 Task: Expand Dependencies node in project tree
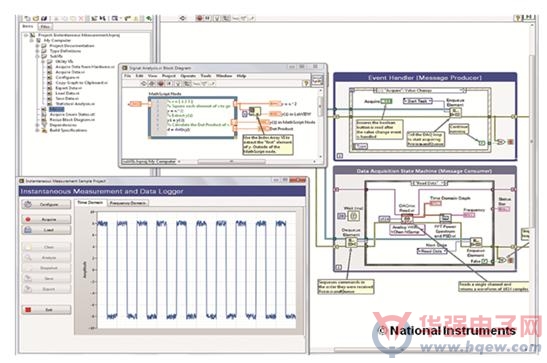pos(38,125)
